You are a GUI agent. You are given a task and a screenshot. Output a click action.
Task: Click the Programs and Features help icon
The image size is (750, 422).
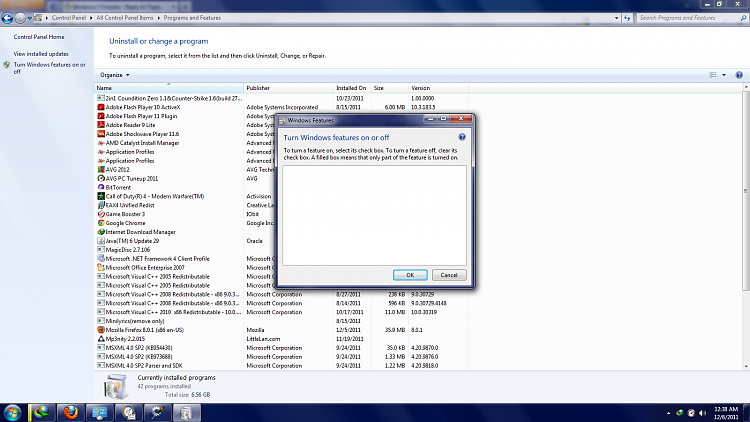pos(739,75)
